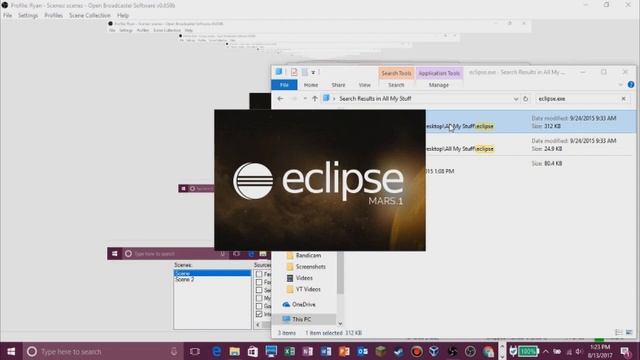The image size is (640, 360).
Task: Open Word from the taskbar
Action: point(326,351)
